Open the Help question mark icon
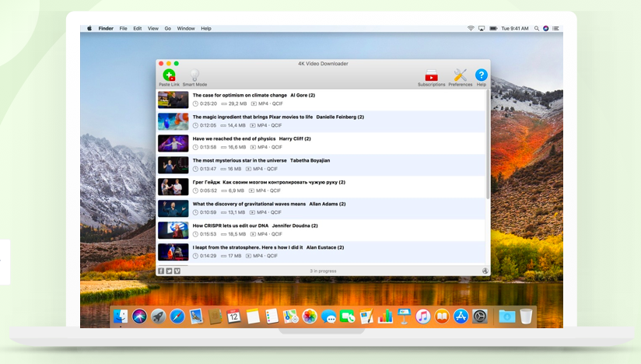 pyautogui.click(x=482, y=78)
